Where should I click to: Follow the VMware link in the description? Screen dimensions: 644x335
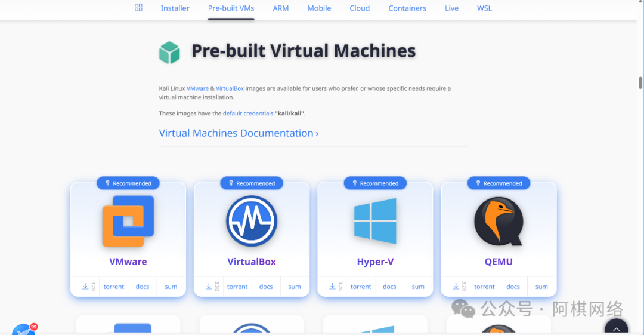[197, 88]
